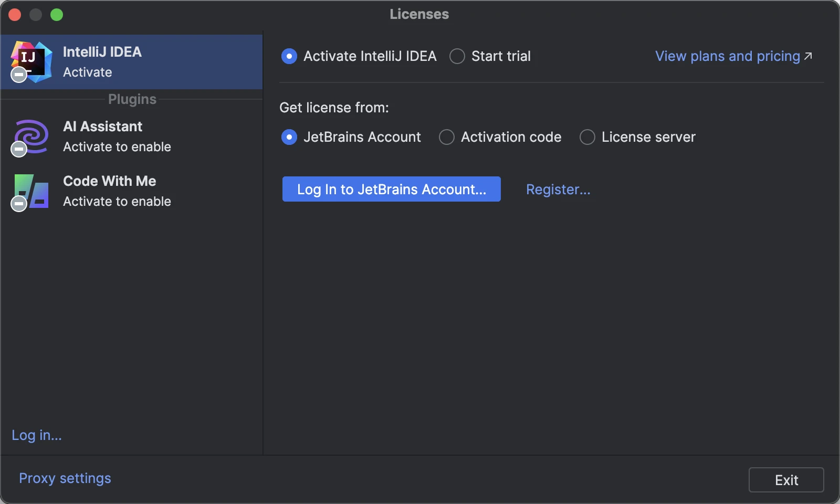Click minus badge on AI Assistant icon

(x=19, y=149)
